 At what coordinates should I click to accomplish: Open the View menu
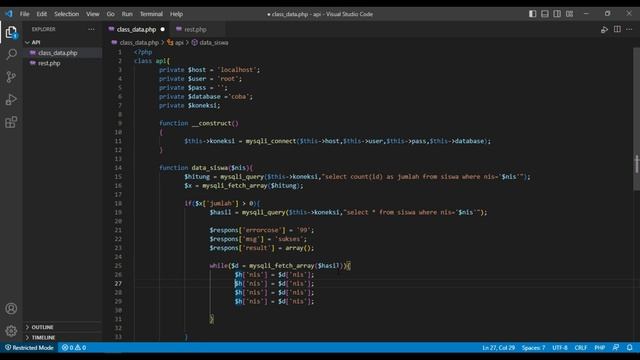click(93, 14)
